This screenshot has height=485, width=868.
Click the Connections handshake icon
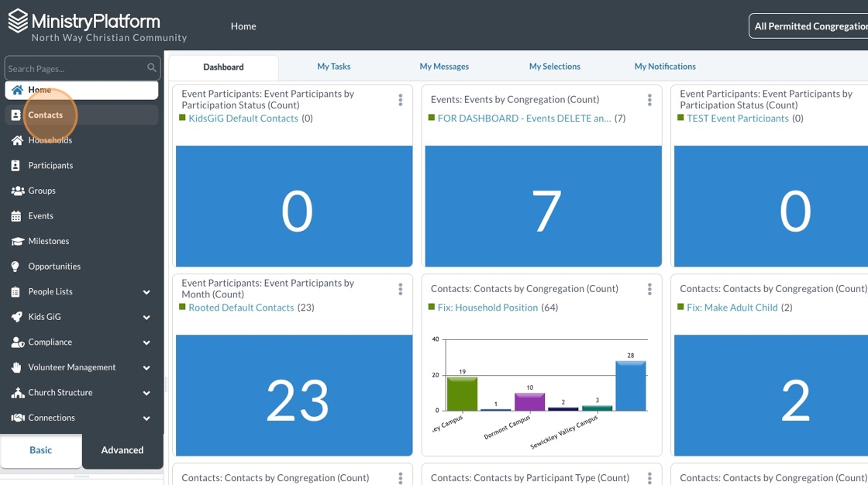tap(18, 418)
